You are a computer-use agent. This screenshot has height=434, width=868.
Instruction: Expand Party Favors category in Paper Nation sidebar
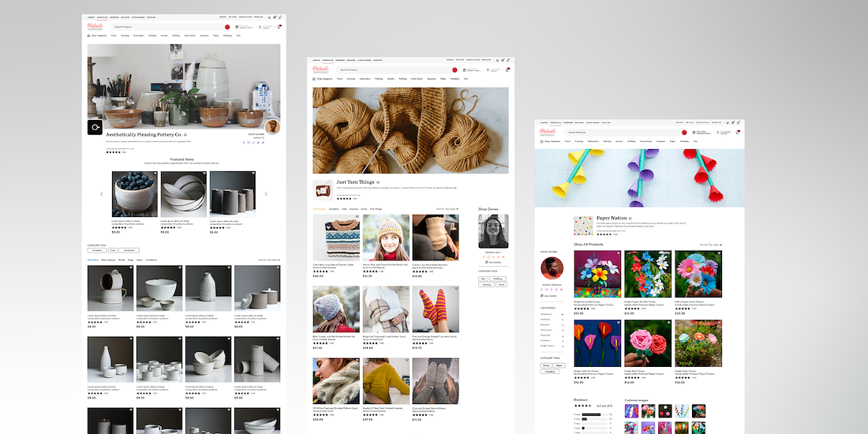tap(552, 330)
